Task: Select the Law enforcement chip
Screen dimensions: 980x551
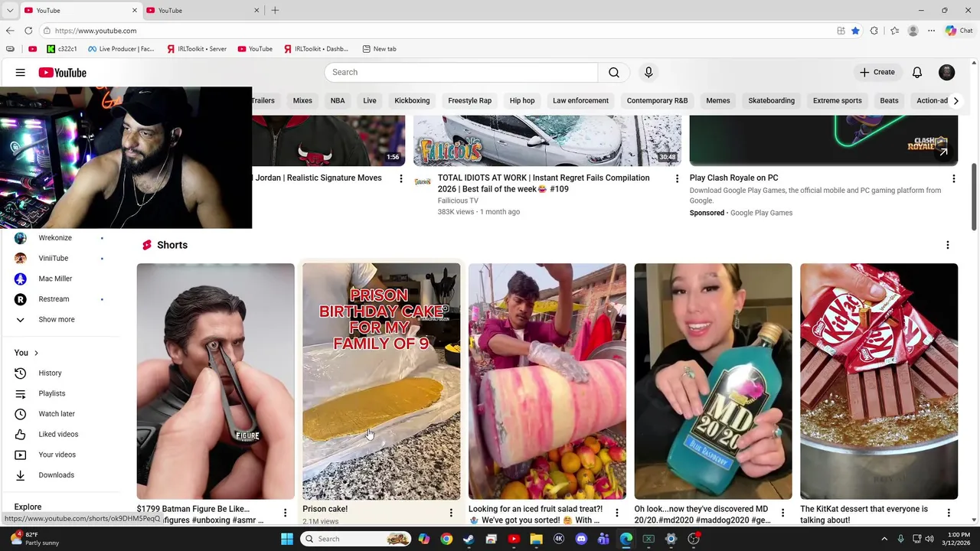Action: pyautogui.click(x=581, y=100)
